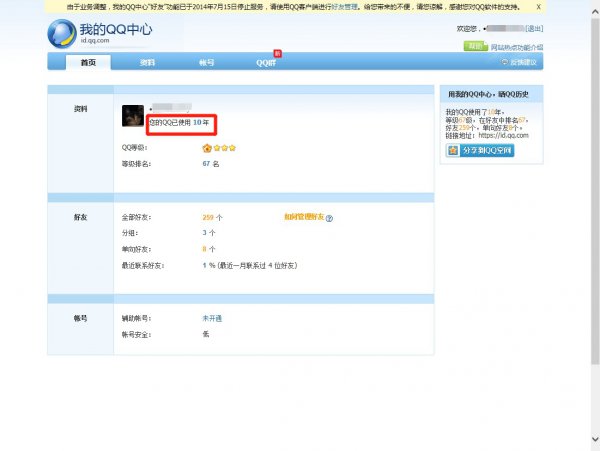The height and width of the screenshot is (451, 600).
Task: Open the 首页 tab
Action: point(88,62)
